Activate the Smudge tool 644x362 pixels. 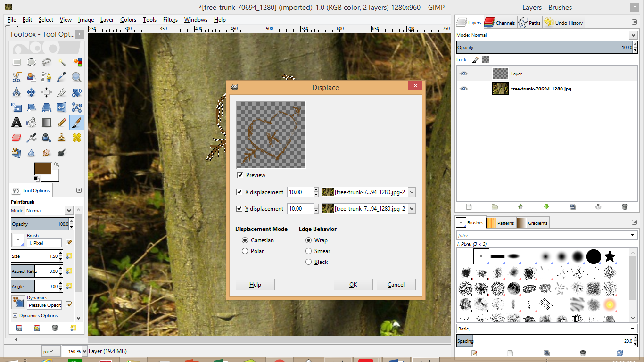pos(46,153)
